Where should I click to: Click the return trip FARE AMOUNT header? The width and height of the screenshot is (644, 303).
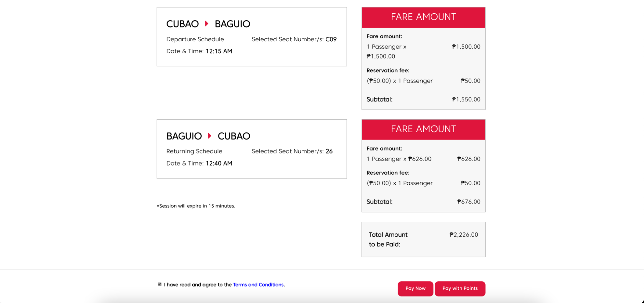(x=423, y=129)
